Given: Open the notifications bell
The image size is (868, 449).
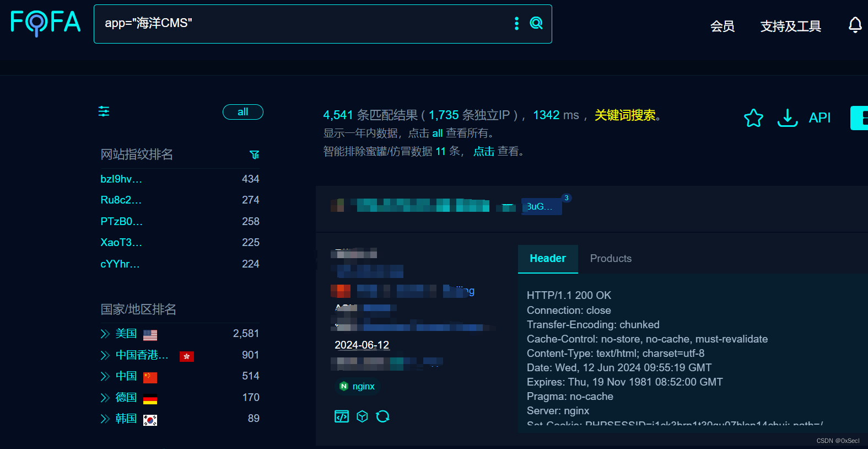Looking at the screenshot, I should (x=855, y=25).
